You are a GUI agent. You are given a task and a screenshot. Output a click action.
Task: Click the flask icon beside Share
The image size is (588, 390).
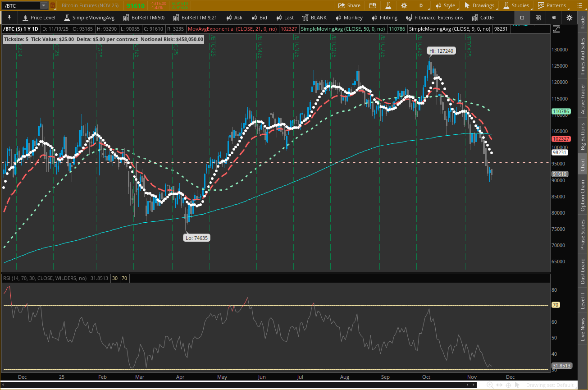387,5
